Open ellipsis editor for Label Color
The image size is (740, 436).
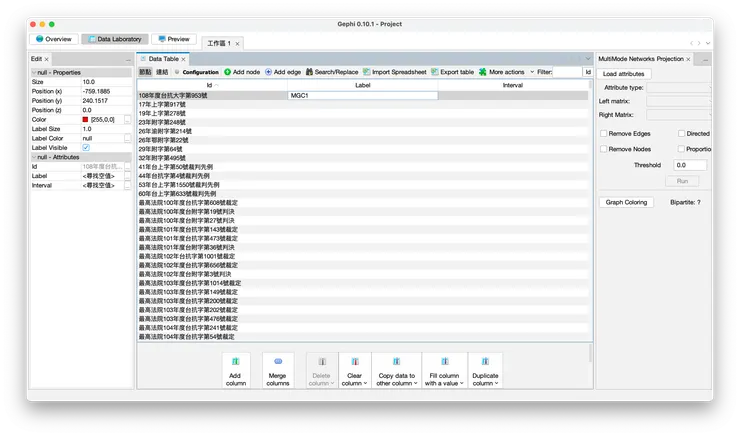click(x=127, y=138)
